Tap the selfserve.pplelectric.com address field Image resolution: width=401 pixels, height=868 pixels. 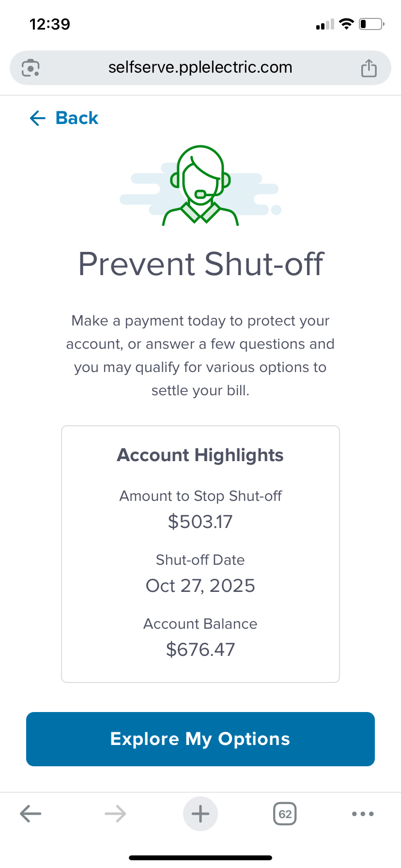[200, 67]
